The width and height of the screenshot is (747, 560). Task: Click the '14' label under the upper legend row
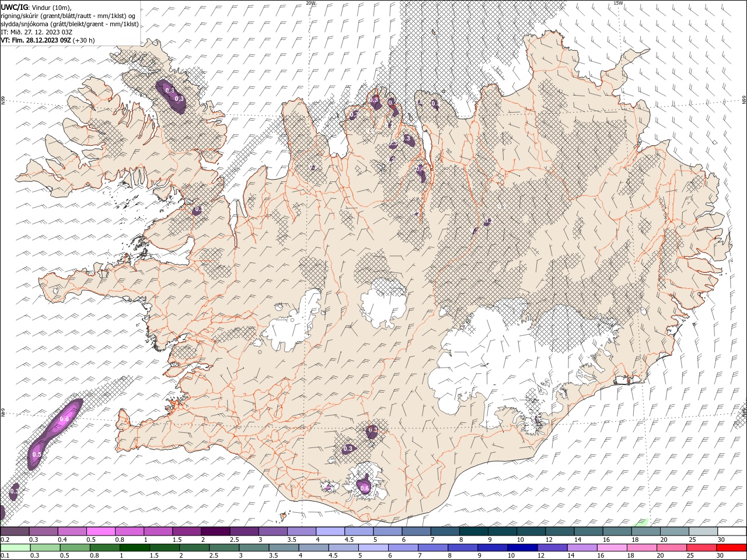(x=579, y=540)
